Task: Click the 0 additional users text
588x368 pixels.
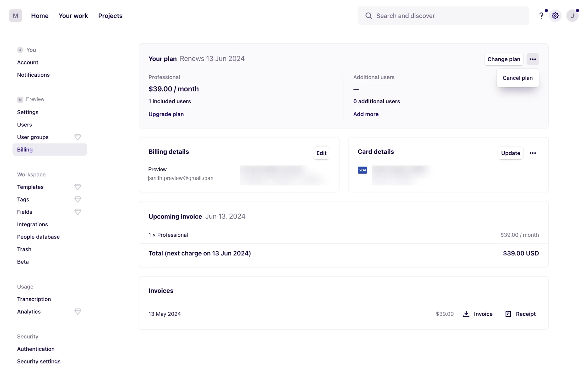Action: pos(376,102)
